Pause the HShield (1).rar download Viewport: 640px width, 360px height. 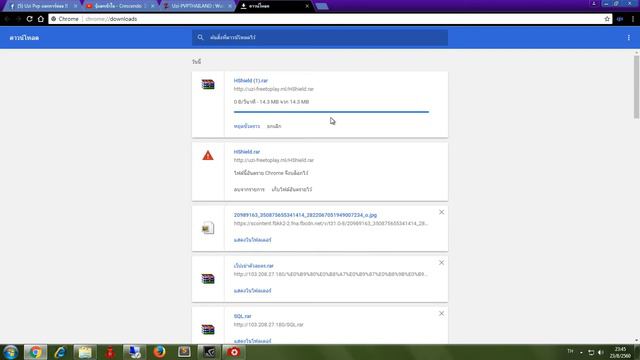click(x=247, y=126)
